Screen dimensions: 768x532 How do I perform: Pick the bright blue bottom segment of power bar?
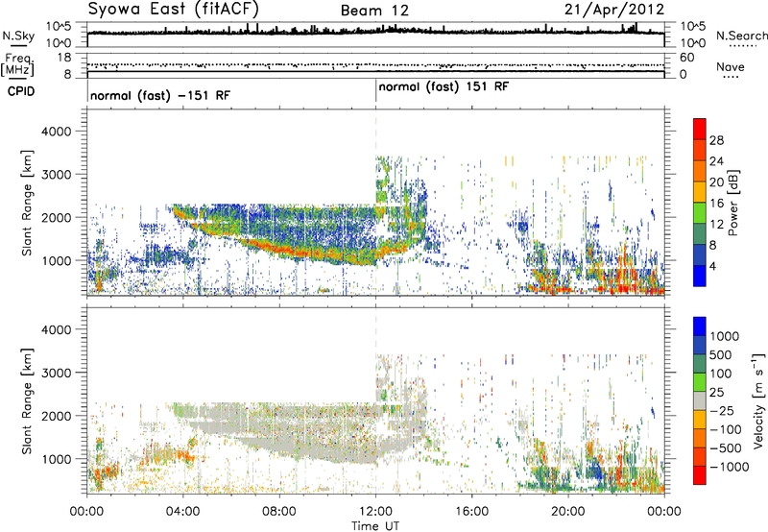coord(700,276)
